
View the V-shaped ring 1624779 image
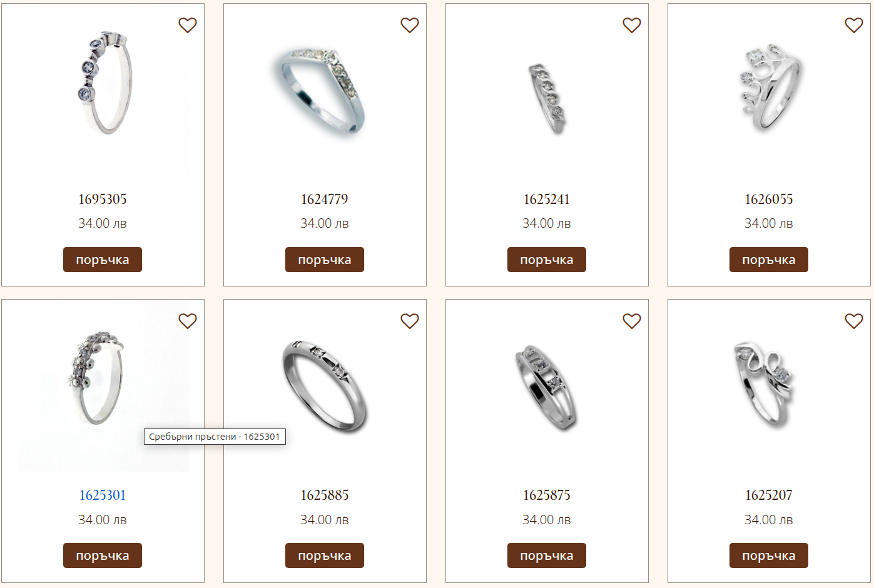pyautogui.click(x=325, y=91)
